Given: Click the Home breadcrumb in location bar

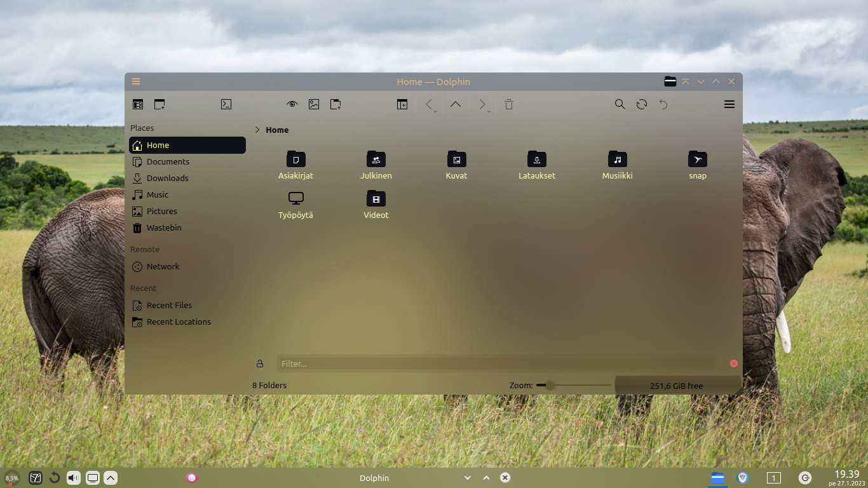Looking at the screenshot, I should point(277,130).
